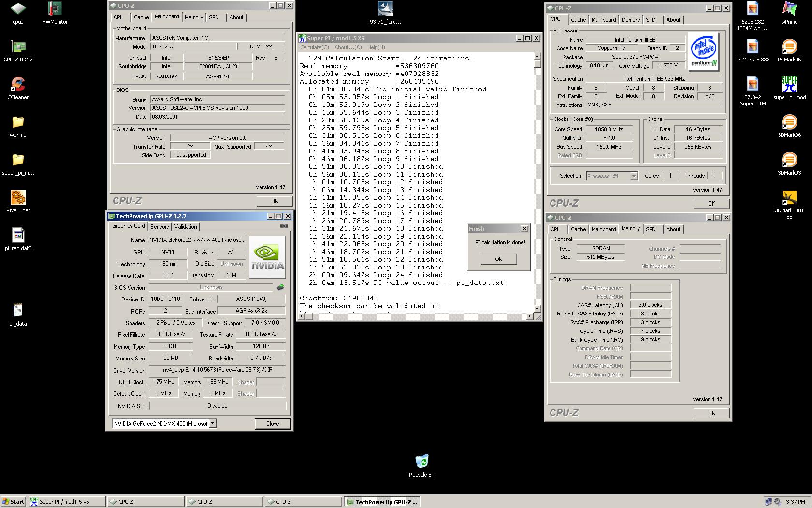Viewport: 812px width, 508px height.
Task: Switch to SPD tab in Memory CPU-Z window
Action: click(x=651, y=229)
